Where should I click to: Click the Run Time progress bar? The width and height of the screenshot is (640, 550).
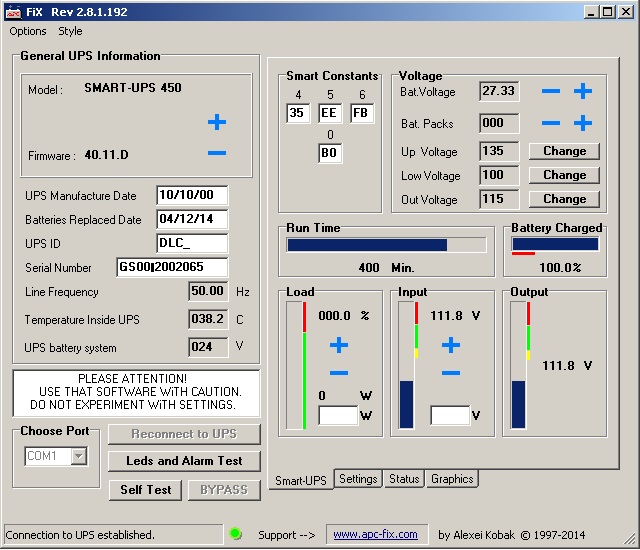pyautogui.click(x=386, y=244)
